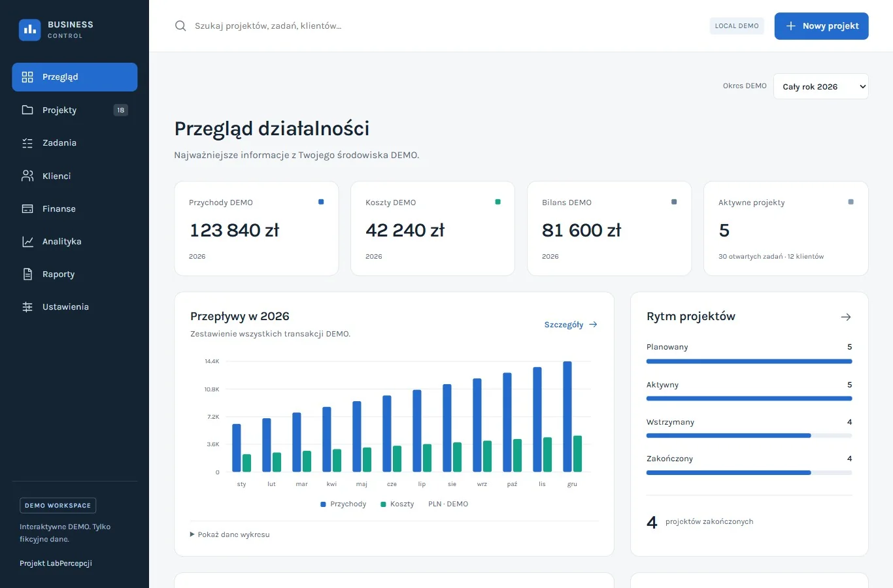Click the Bilans DEMO card
Image resolution: width=893 pixels, height=588 pixels.
pyautogui.click(x=609, y=229)
